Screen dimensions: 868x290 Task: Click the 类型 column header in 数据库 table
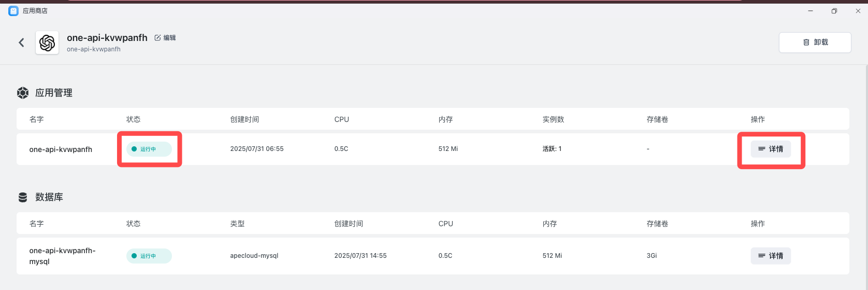click(x=237, y=224)
